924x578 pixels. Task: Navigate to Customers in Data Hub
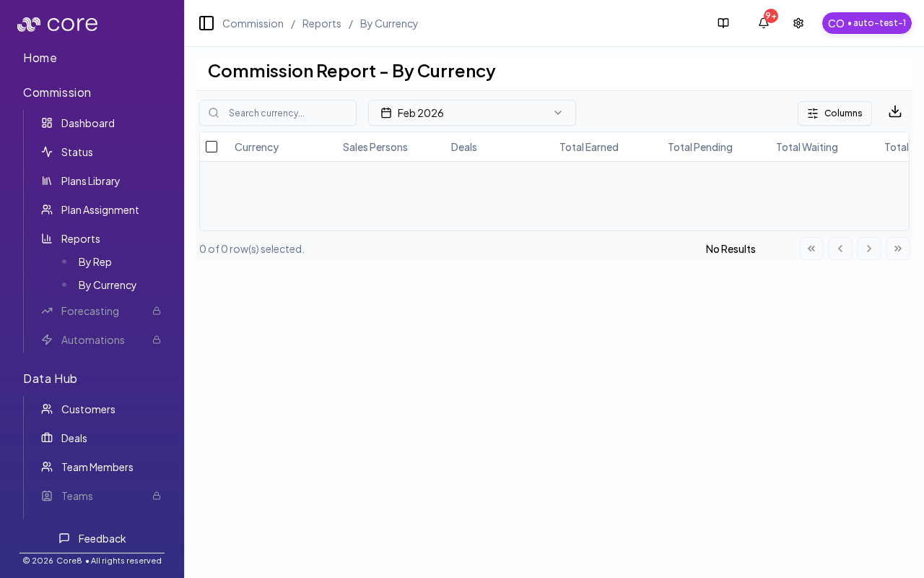tap(88, 410)
